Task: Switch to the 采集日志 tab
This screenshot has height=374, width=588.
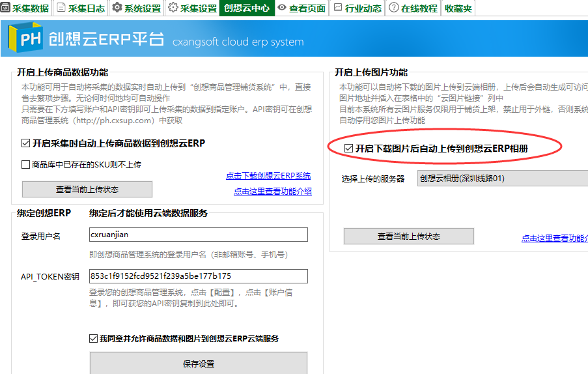Action: [x=81, y=8]
